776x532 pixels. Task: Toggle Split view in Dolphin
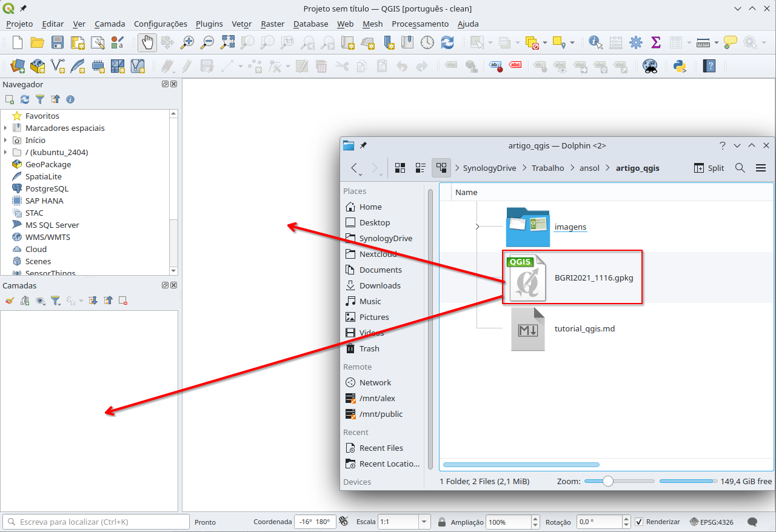pos(709,168)
